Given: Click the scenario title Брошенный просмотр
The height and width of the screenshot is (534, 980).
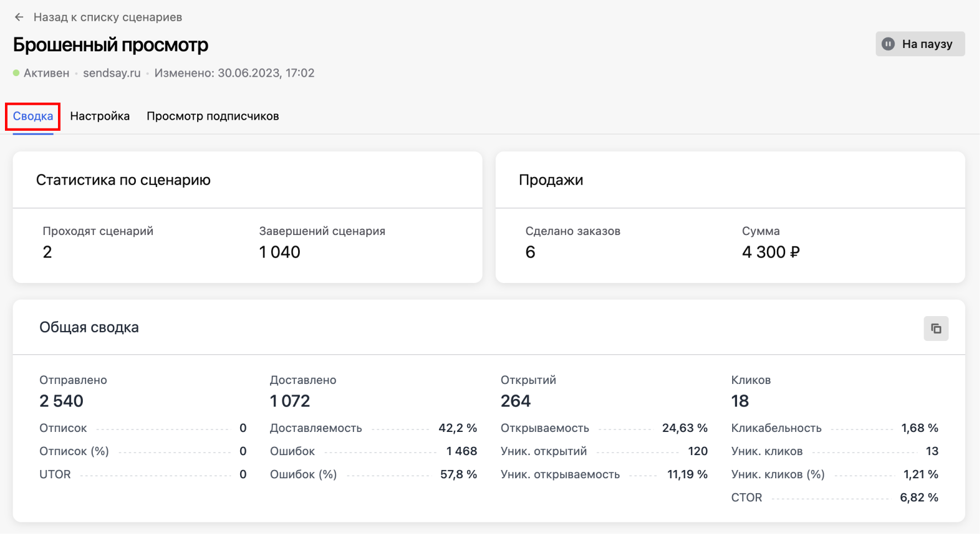Looking at the screenshot, I should (x=110, y=45).
